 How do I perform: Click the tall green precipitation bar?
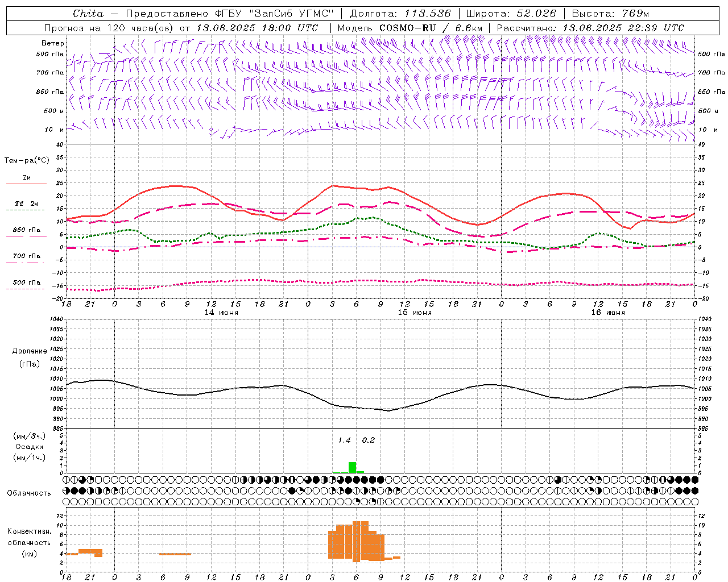click(x=352, y=467)
